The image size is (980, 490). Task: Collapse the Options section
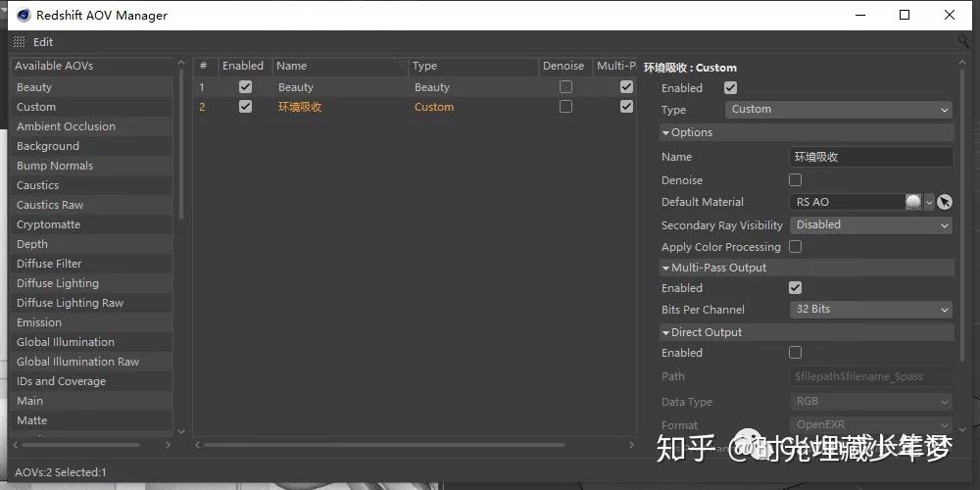(x=666, y=132)
